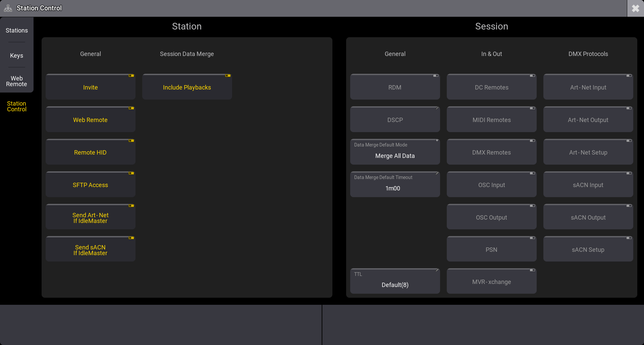Enable DMX Remotes
644x345 pixels.
click(491, 152)
